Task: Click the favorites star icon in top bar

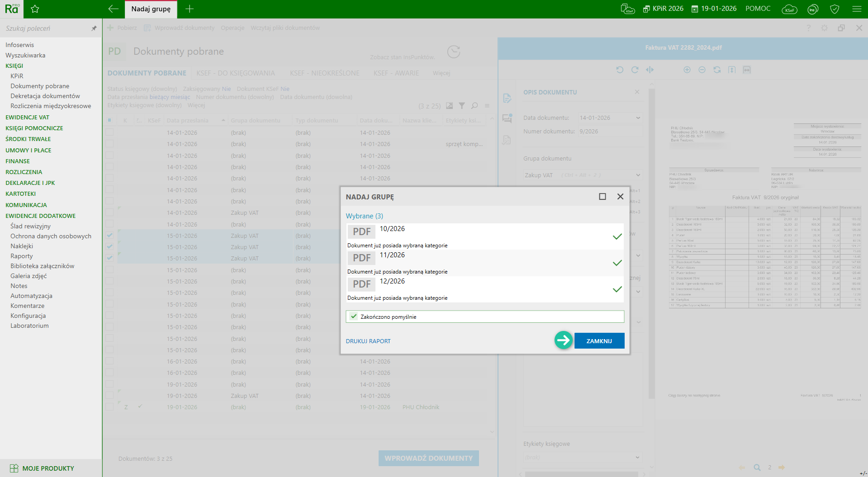Action: 35,9
